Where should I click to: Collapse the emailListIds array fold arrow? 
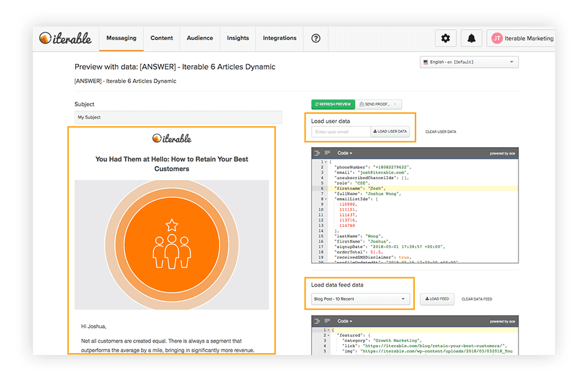pos(326,199)
